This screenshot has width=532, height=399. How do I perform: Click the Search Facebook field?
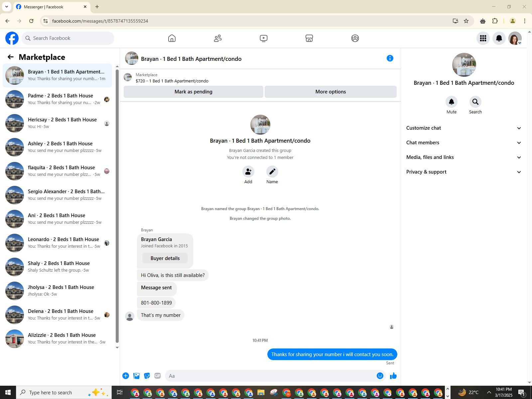point(68,38)
